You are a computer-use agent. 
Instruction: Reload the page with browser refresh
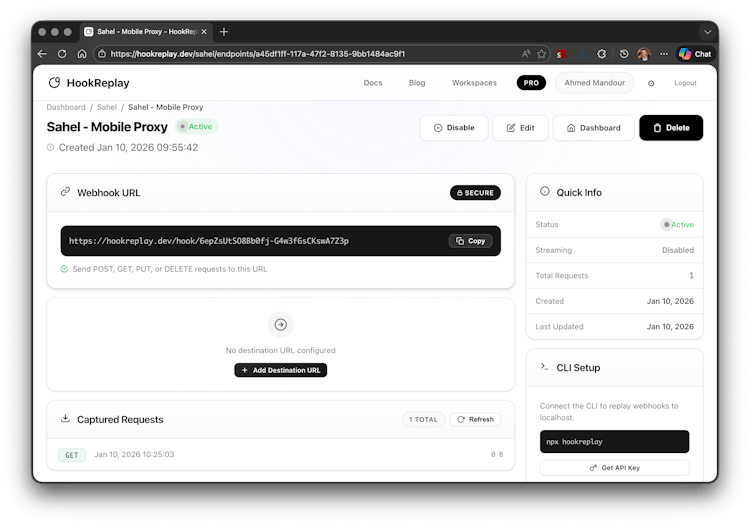pos(62,54)
